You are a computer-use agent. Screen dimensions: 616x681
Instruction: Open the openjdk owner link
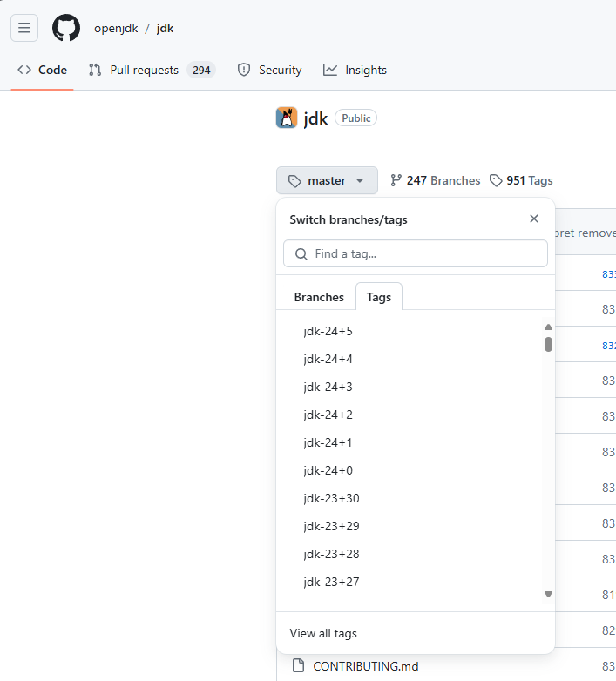pyautogui.click(x=116, y=28)
